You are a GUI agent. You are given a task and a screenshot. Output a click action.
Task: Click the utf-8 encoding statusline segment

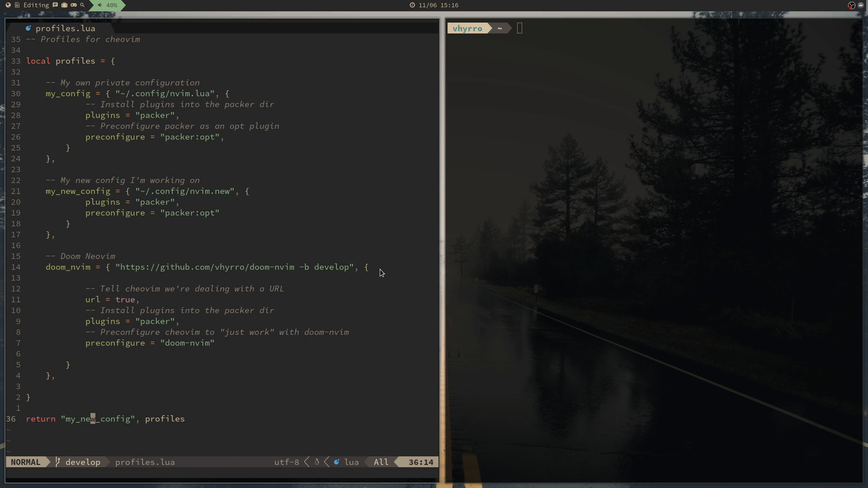tap(286, 462)
